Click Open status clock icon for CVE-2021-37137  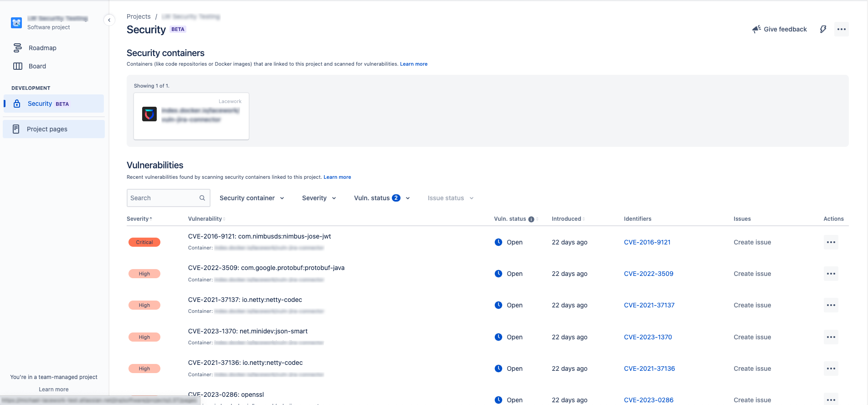(x=498, y=305)
